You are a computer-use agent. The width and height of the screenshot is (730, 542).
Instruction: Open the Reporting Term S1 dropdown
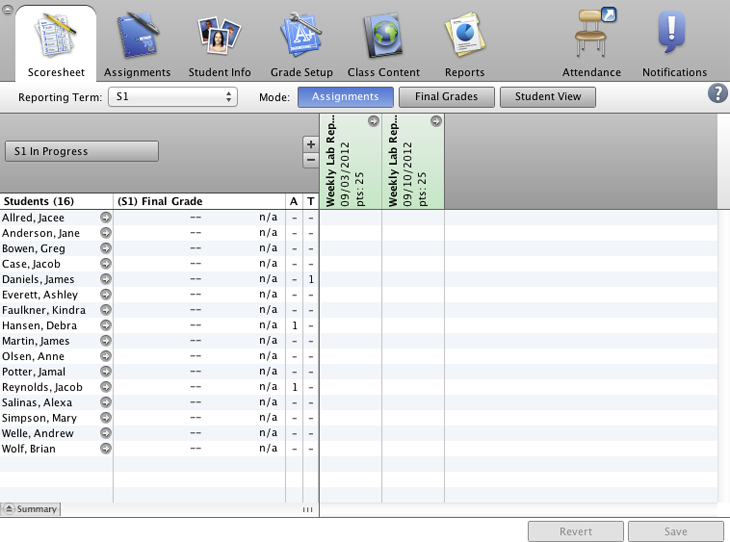[x=172, y=97]
